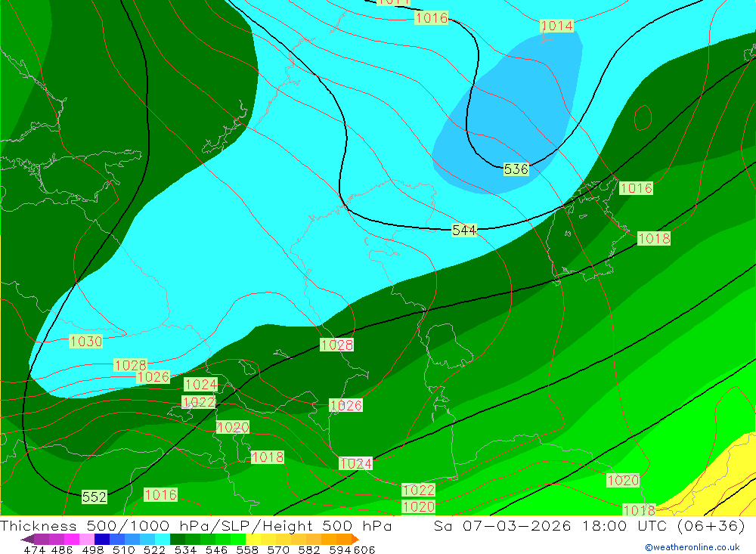Click the orange right arrow tip of legend

click(x=355, y=540)
